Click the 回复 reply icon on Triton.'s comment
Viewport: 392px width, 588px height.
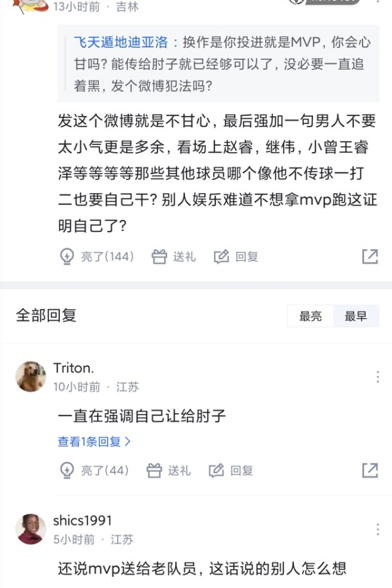[218, 469]
